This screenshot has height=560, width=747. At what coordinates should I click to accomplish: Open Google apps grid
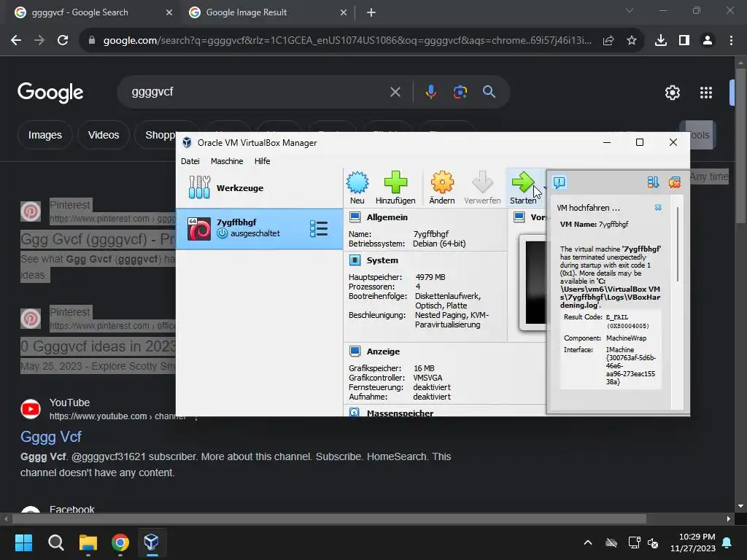click(x=706, y=93)
